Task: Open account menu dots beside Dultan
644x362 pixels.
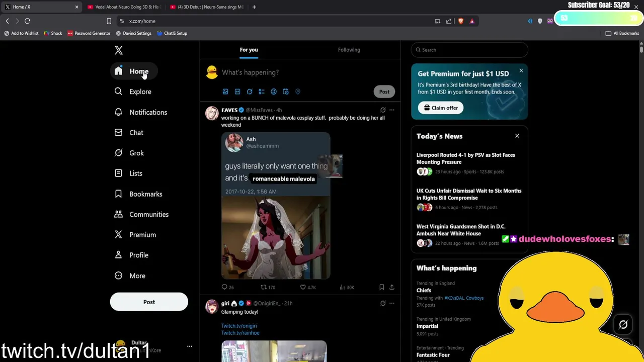Action: (190, 346)
